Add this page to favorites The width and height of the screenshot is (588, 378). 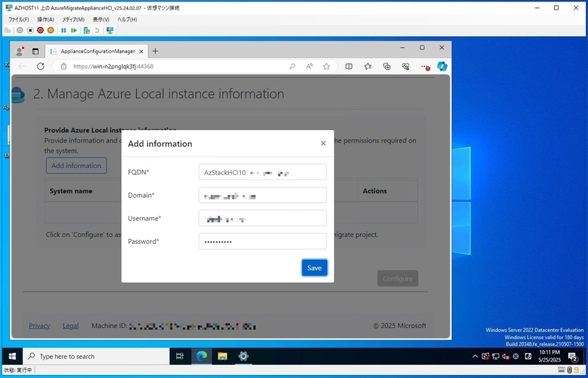click(x=326, y=66)
